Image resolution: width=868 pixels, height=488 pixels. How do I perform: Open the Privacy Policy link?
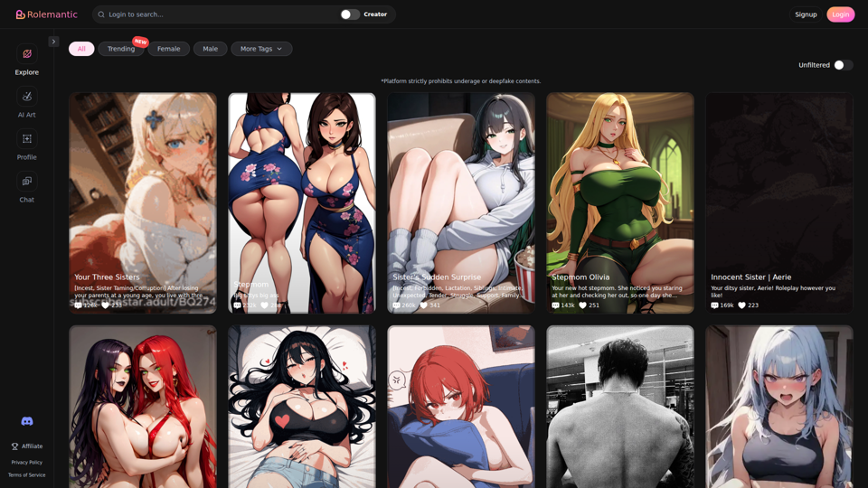click(x=26, y=463)
